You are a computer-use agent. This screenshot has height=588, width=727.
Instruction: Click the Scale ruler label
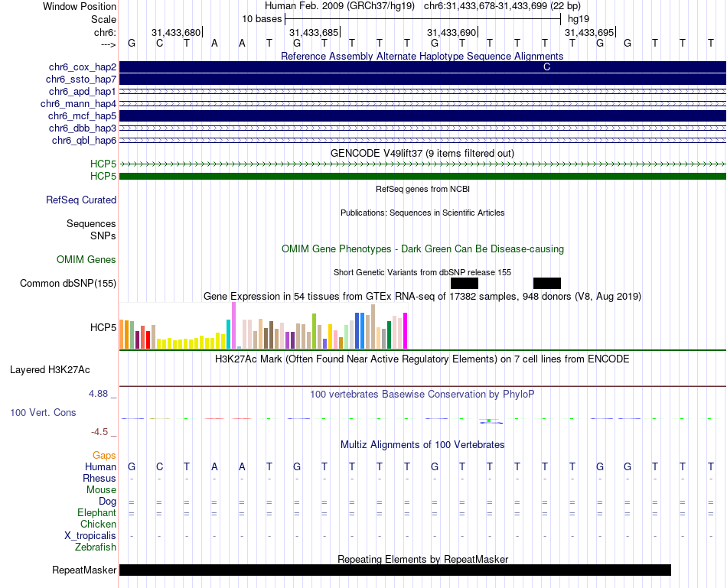pyautogui.click(x=104, y=19)
